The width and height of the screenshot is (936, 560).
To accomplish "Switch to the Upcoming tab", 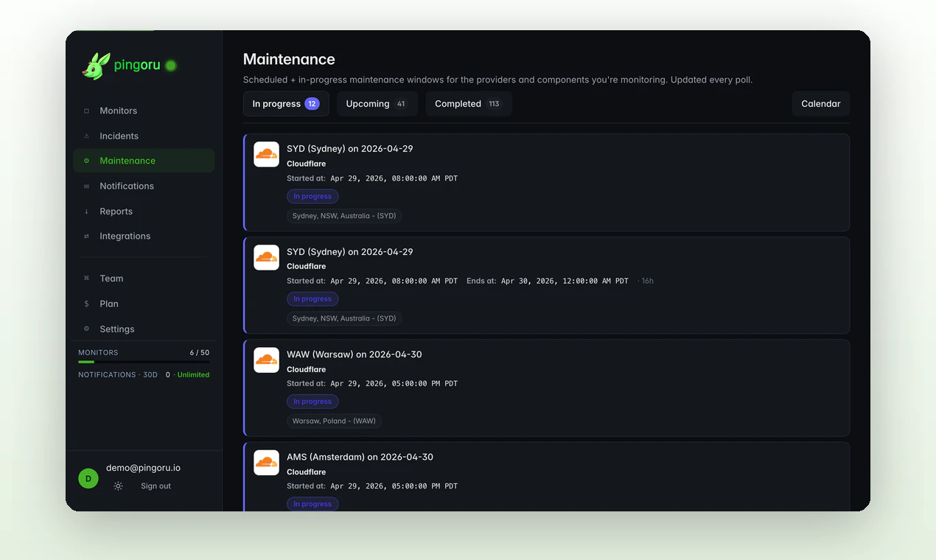I will coord(377,103).
